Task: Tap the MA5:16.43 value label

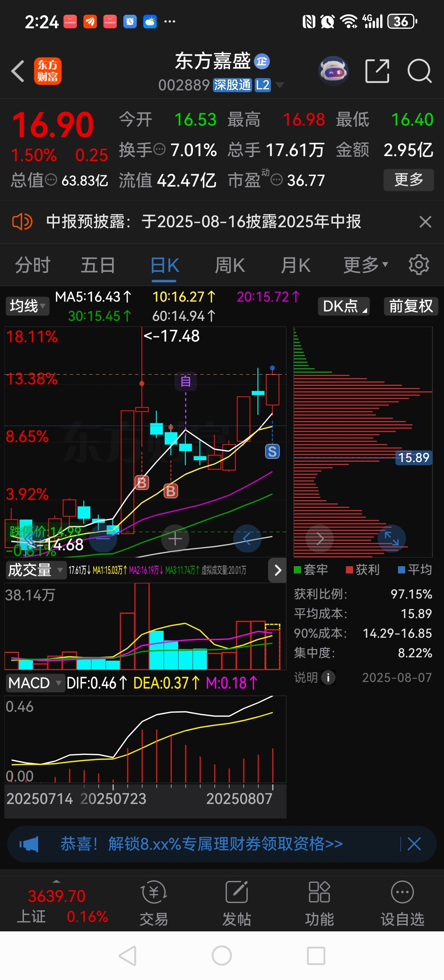Action: [x=94, y=296]
